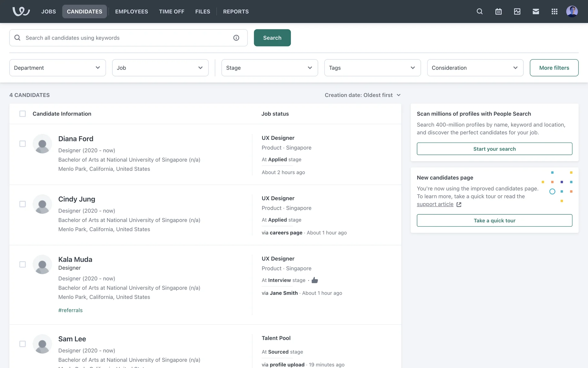
Task: Click thumbs-up icon on Kala Muda's row
Action: 315,280
